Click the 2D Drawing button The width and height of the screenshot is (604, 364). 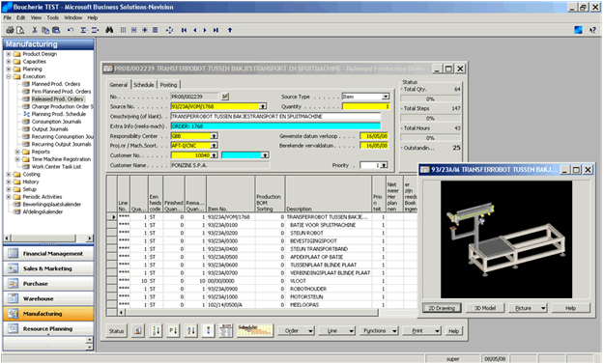442,308
